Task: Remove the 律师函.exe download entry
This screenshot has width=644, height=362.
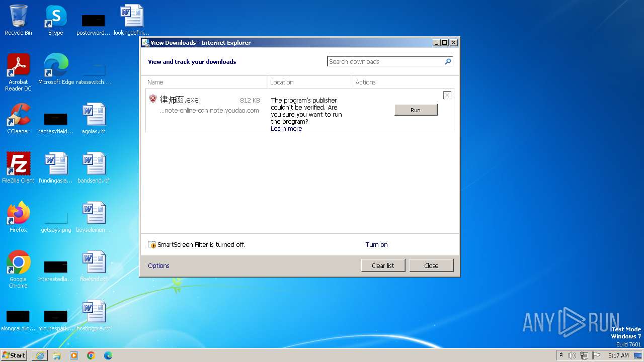Action: (447, 95)
